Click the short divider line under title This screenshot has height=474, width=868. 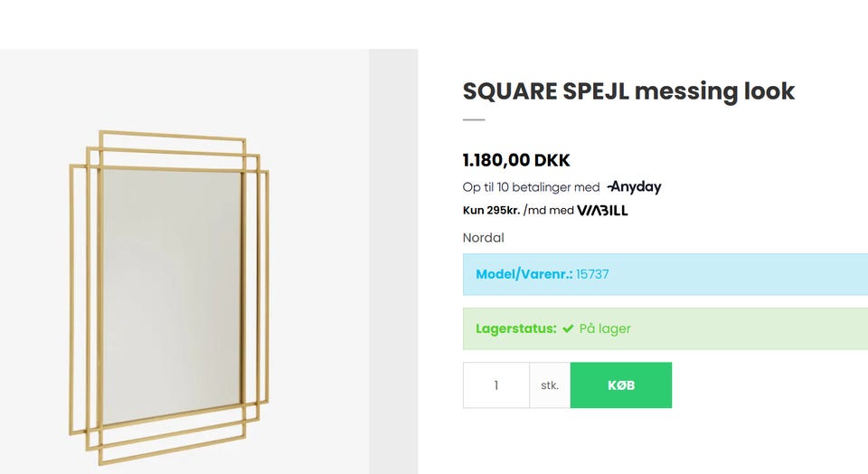tap(474, 119)
